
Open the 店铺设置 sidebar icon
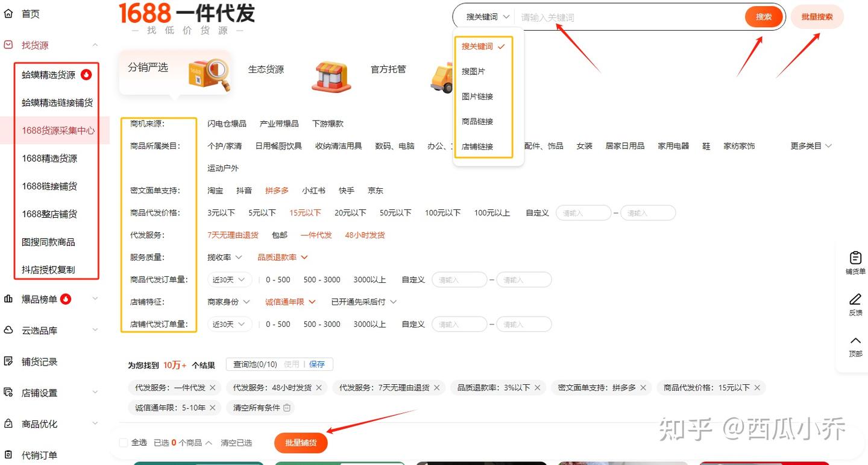pyautogui.click(x=8, y=393)
